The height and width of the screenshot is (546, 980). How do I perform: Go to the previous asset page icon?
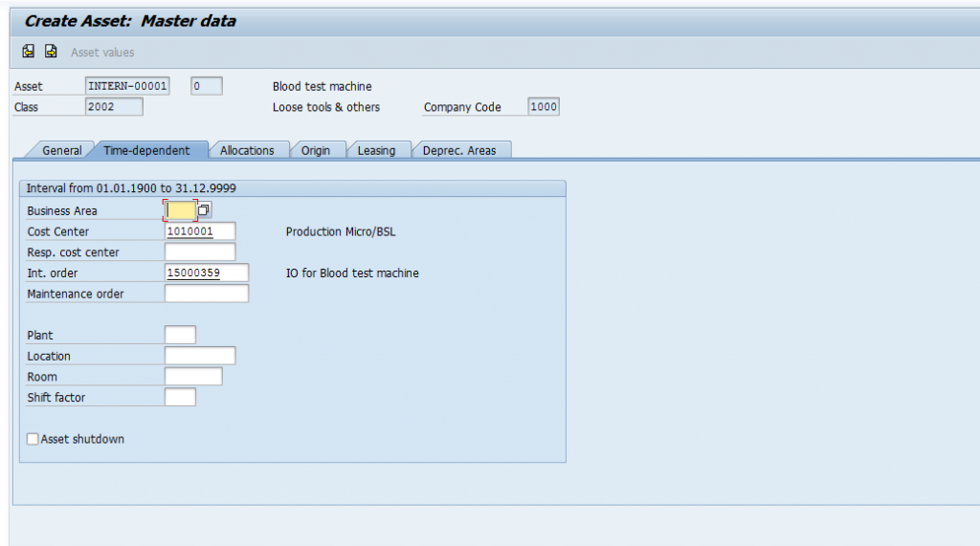click(28, 52)
